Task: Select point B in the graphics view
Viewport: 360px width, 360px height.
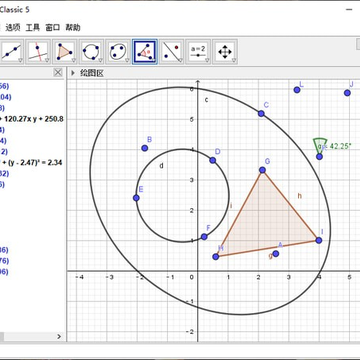Action: point(145,148)
